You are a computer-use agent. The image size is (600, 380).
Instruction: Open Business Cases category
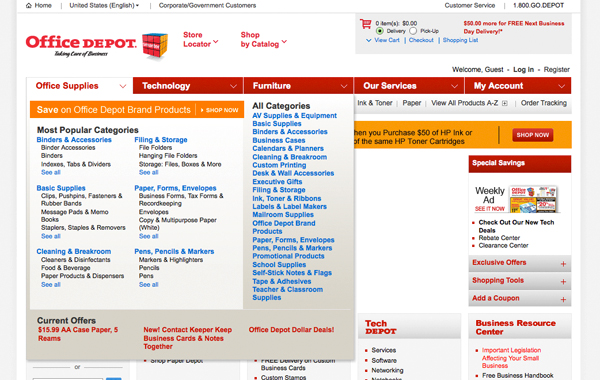tap(279, 140)
